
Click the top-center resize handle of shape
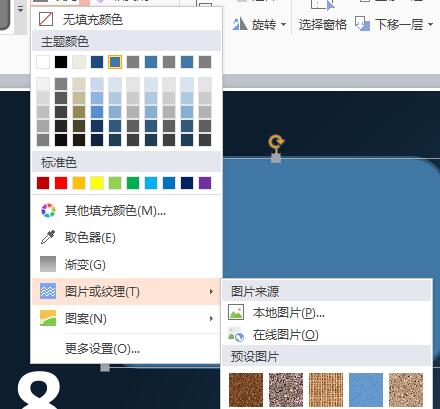(x=276, y=158)
